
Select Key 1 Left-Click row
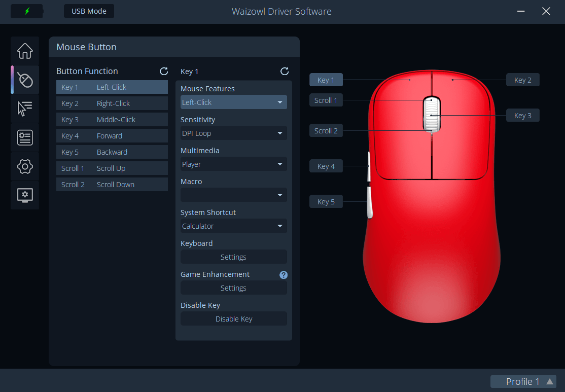112,87
